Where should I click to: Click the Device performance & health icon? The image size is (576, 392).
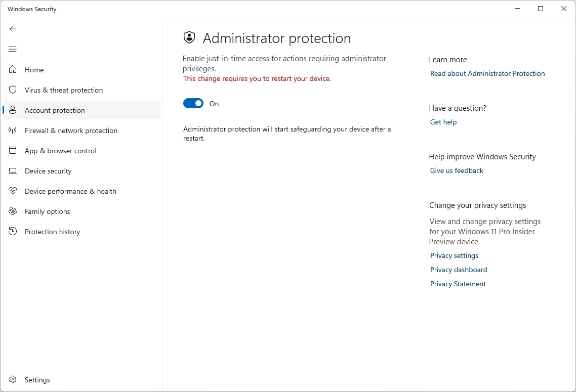tap(13, 191)
